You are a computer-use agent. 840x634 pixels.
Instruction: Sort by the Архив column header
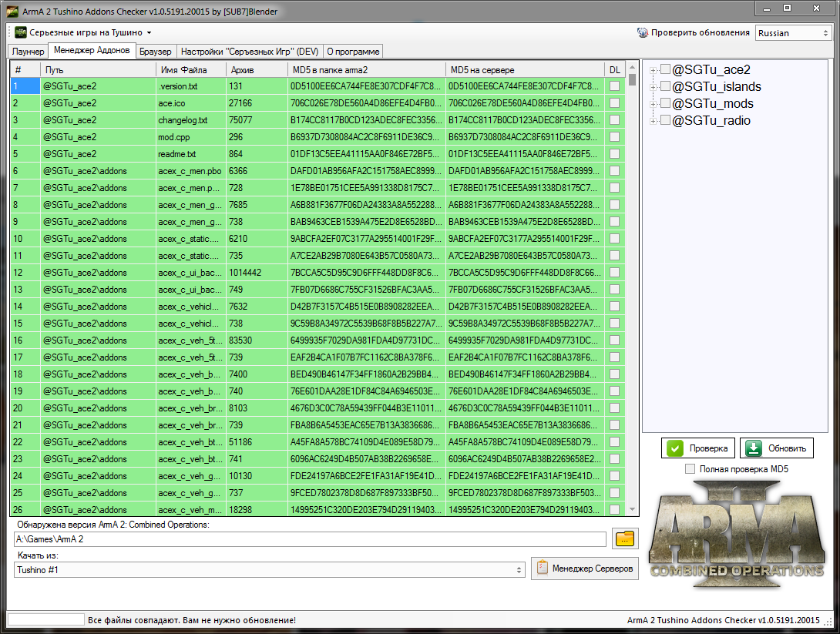[x=257, y=69]
